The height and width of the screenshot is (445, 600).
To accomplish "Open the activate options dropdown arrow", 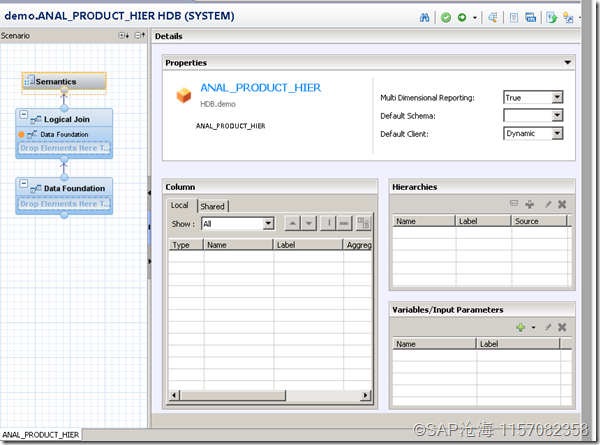I will click(474, 18).
